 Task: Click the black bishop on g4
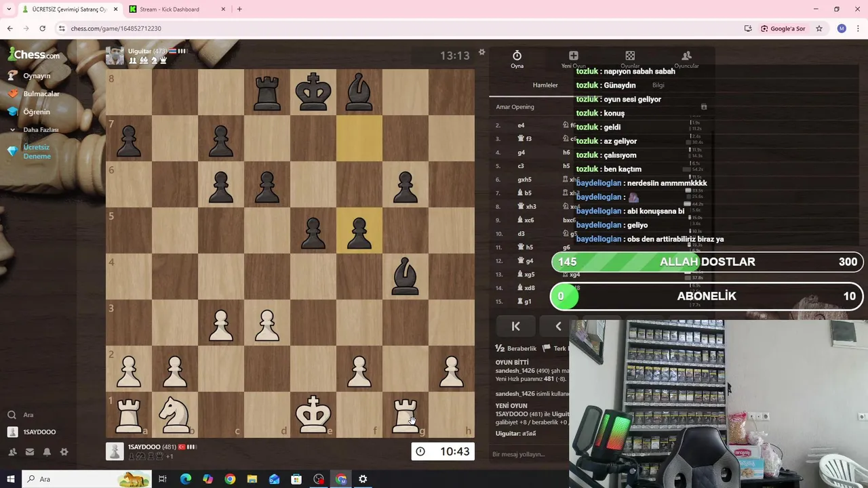point(406,277)
